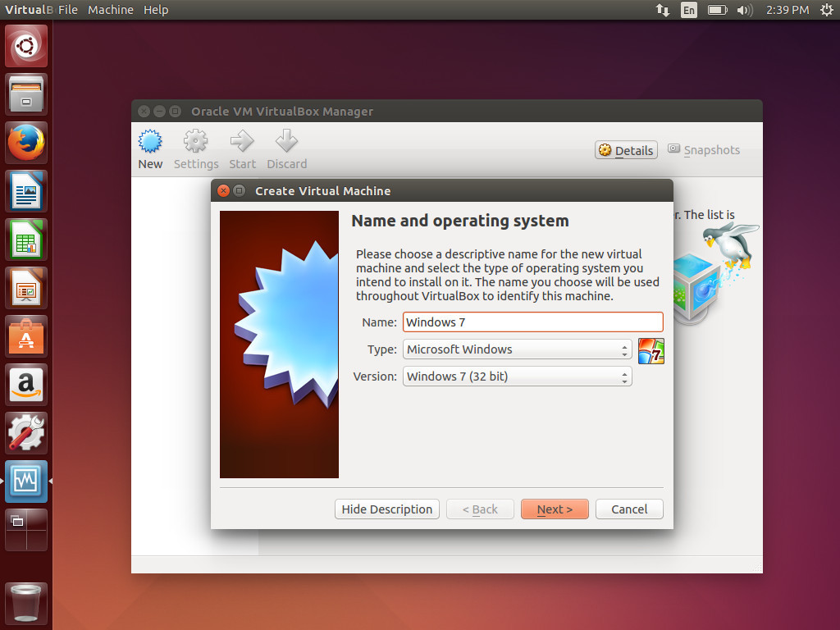Viewport: 840px width, 630px height.
Task: Expand the Version dropdown showing Windows 7
Action: coord(517,377)
